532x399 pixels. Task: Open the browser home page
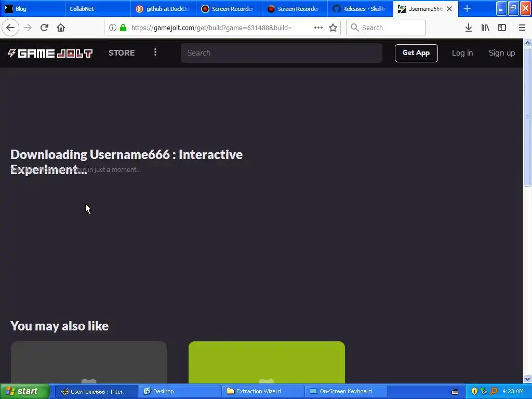click(61, 28)
